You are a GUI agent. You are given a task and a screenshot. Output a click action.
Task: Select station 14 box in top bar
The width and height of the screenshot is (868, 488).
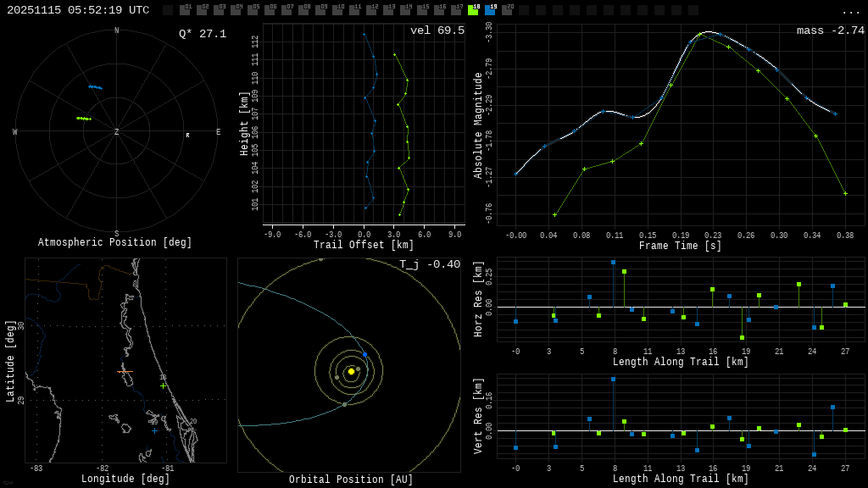coord(405,10)
